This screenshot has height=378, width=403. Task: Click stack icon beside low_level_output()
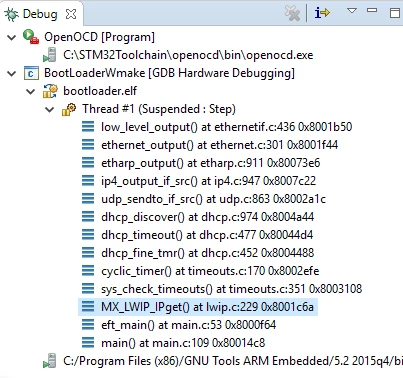(88, 127)
